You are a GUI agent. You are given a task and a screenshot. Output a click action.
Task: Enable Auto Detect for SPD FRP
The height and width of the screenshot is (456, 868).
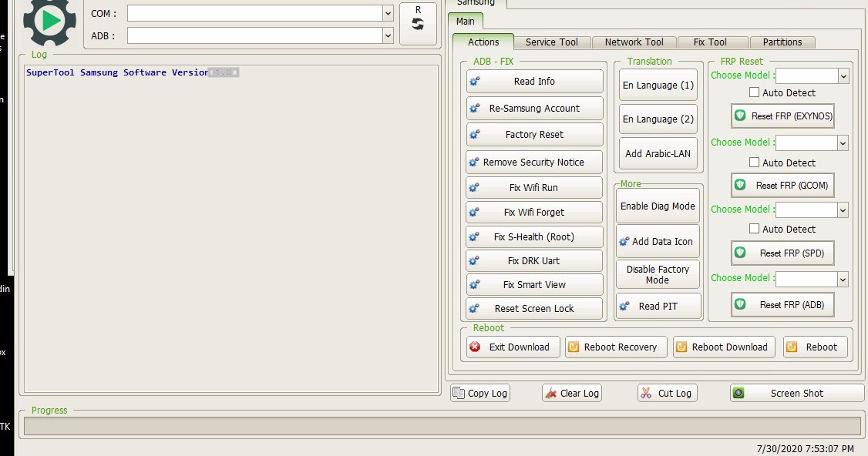tap(754, 229)
